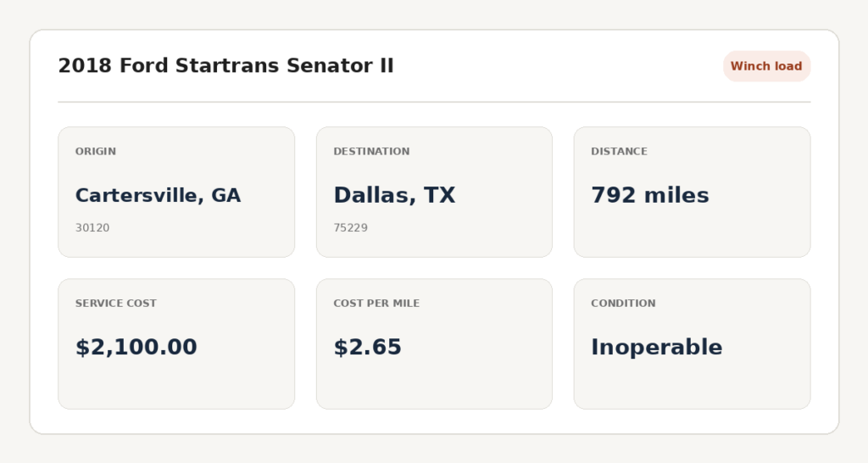This screenshot has width=868, height=463.
Task: Click Dallas, TX destination text
Action: click(394, 196)
